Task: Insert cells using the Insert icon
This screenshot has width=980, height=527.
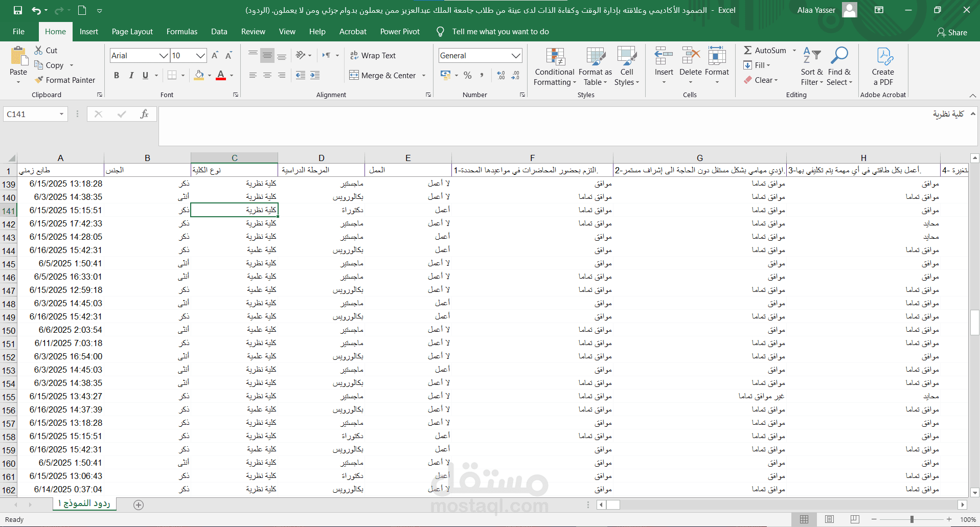Action: pos(664,56)
